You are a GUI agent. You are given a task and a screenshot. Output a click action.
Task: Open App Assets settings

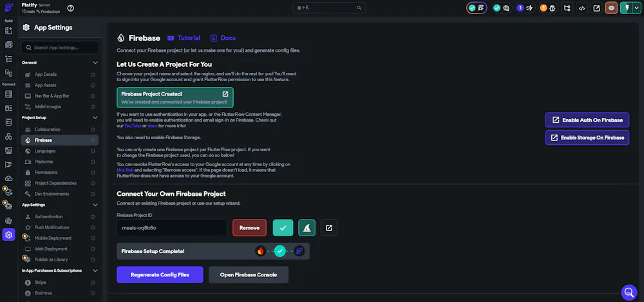pos(59,86)
